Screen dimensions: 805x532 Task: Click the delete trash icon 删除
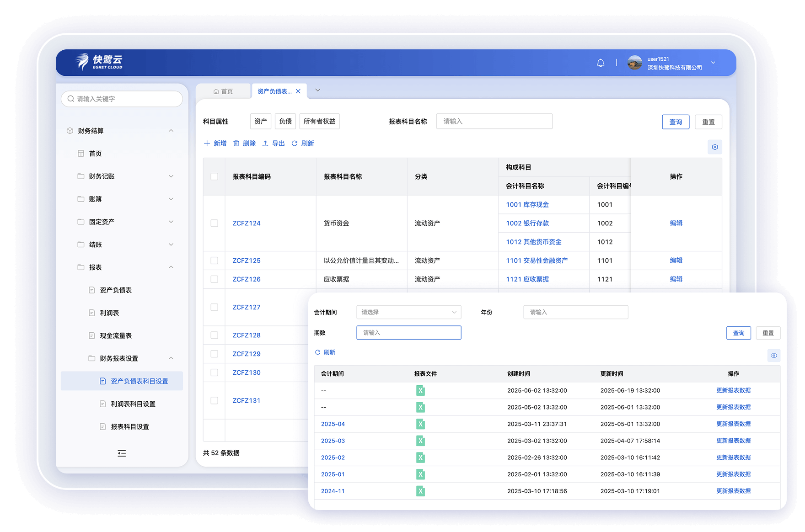pyautogui.click(x=244, y=144)
